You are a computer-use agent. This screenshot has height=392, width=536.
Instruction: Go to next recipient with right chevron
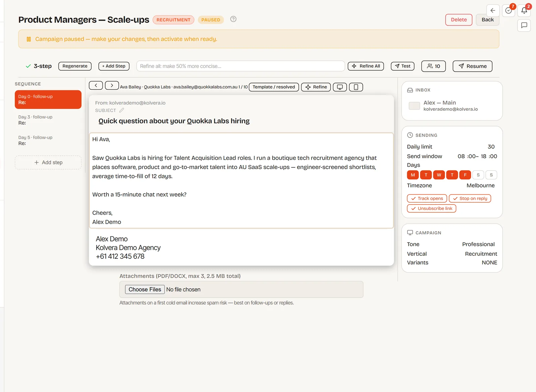[112, 85]
